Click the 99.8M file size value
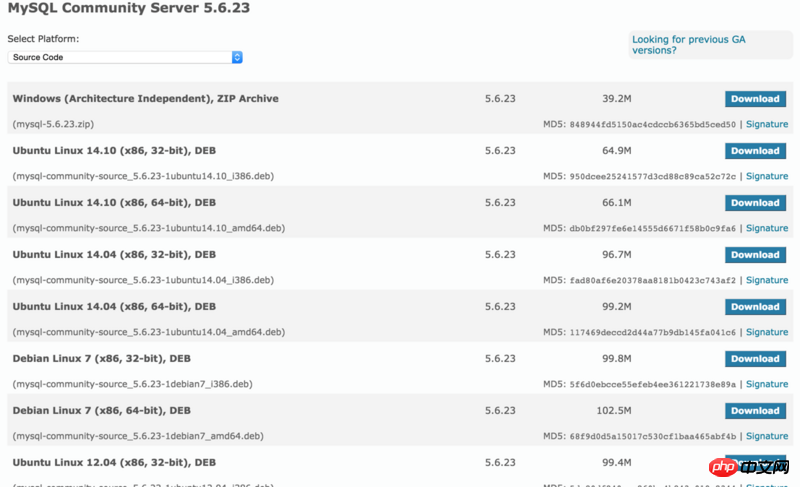The width and height of the screenshot is (800, 487). click(616, 358)
